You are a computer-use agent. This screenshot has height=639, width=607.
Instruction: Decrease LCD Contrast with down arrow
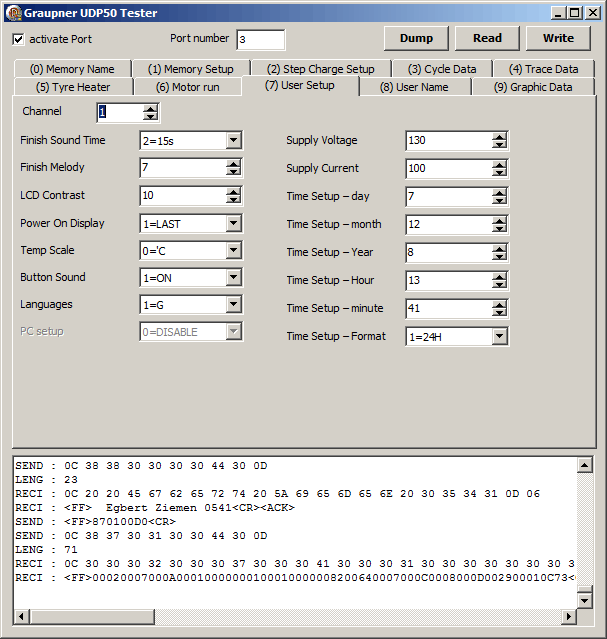click(234, 199)
